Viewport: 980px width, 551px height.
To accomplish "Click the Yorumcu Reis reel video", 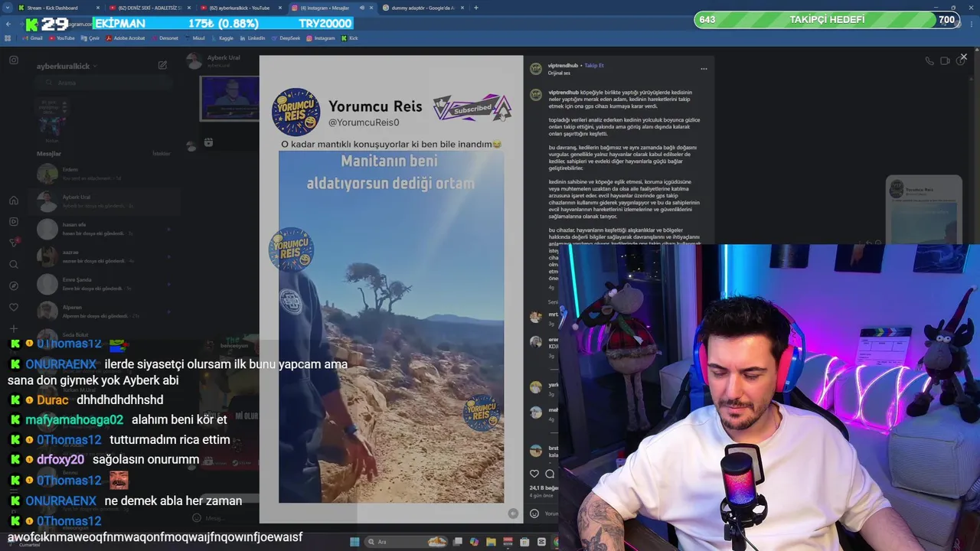I will [391, 289].
